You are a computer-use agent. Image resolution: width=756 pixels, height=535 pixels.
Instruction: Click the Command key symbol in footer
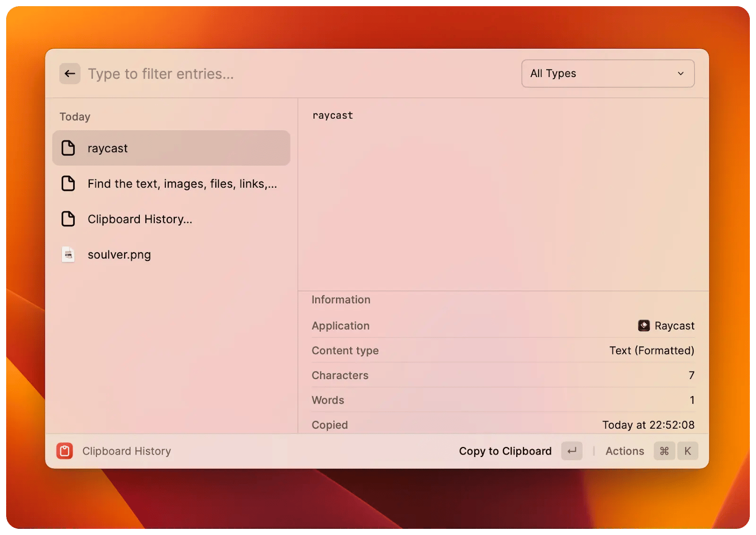pyautogui.click(x=664, y=451)
